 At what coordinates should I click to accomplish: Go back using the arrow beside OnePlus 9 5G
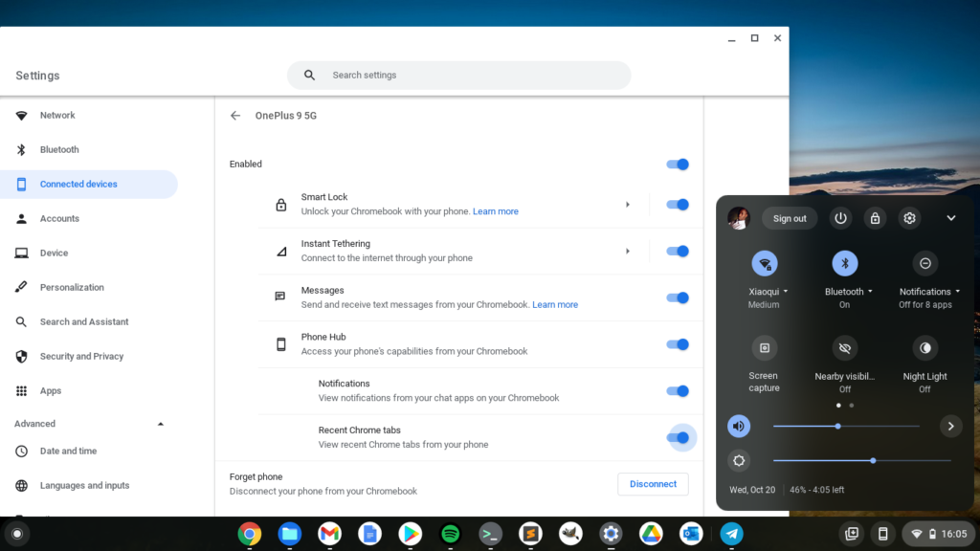click(235, 116)
